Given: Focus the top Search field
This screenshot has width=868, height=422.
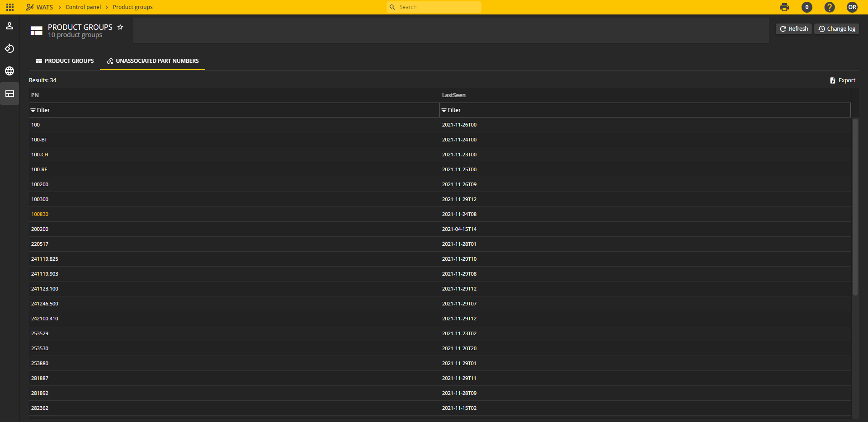Looking at the screenshot, I should click(x=434, y=7).
